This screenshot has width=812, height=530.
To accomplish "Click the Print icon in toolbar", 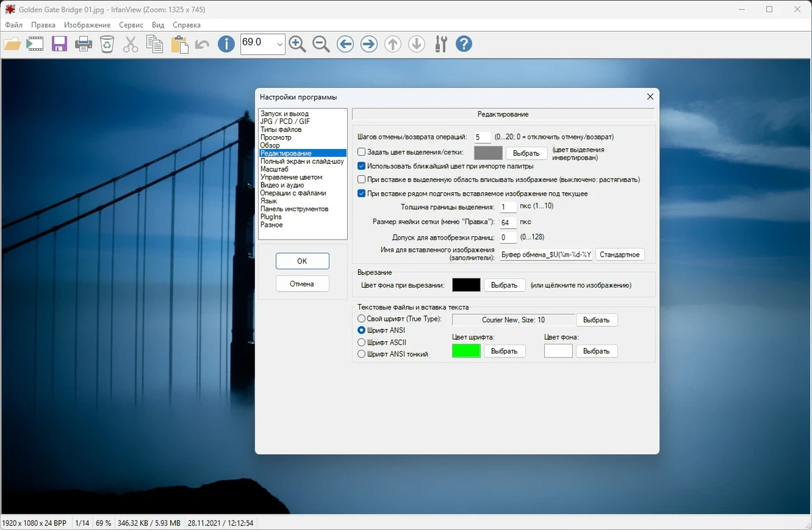I will (x=83, y=45).
